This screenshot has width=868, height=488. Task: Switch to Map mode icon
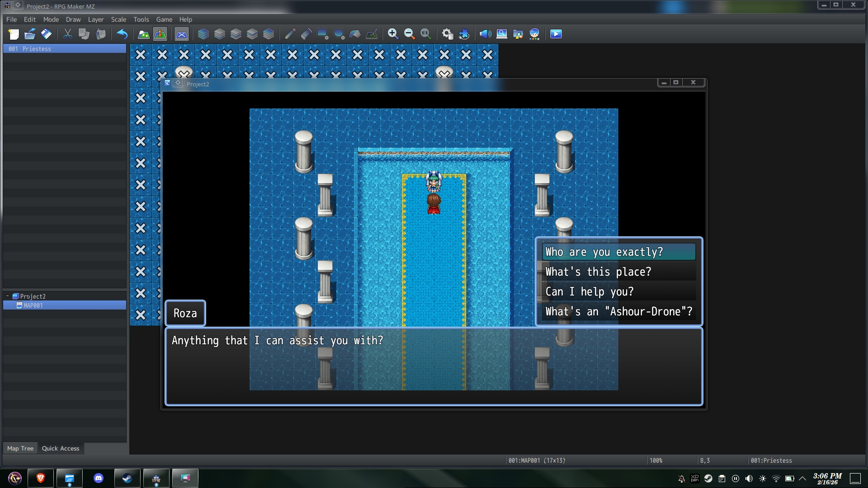144,34
